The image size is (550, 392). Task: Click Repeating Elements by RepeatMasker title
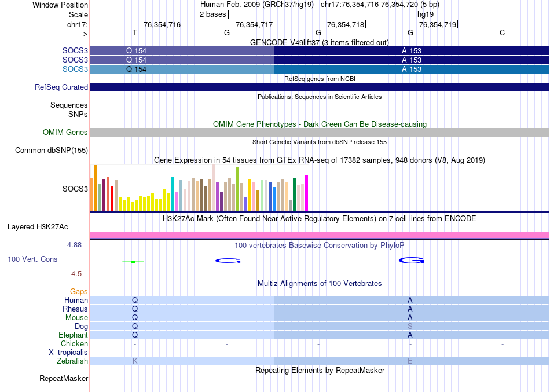click(x=320, y=370)
